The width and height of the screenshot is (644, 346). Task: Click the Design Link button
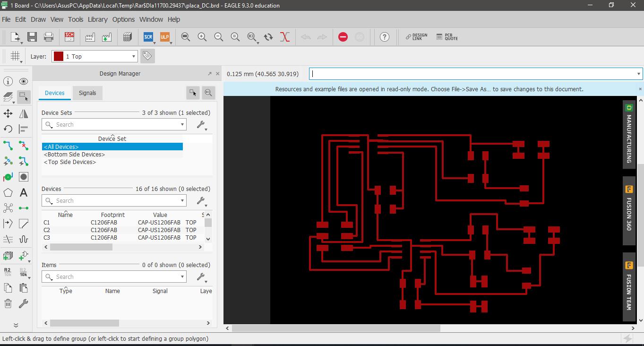pos(416,37)
